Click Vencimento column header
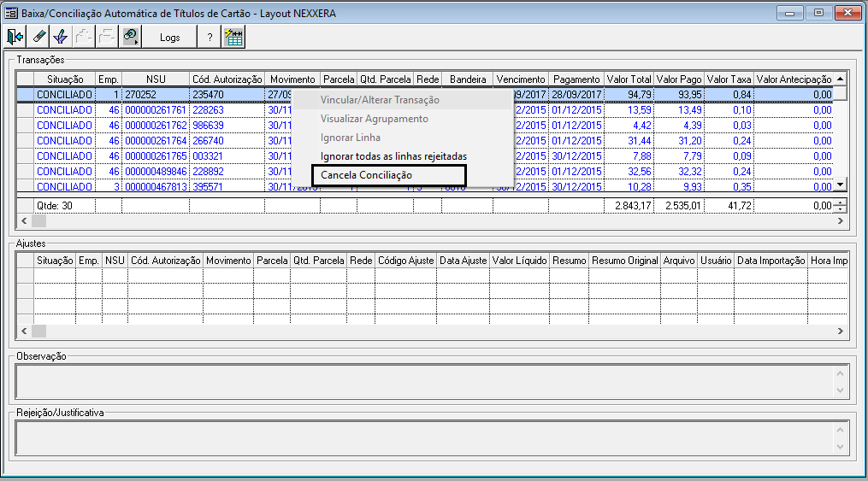This screenshot has height=481, width=868. point(521,79)
